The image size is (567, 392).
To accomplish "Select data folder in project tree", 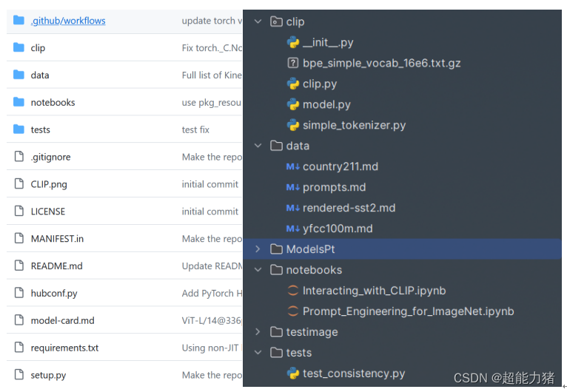I will tap(298, 146).
